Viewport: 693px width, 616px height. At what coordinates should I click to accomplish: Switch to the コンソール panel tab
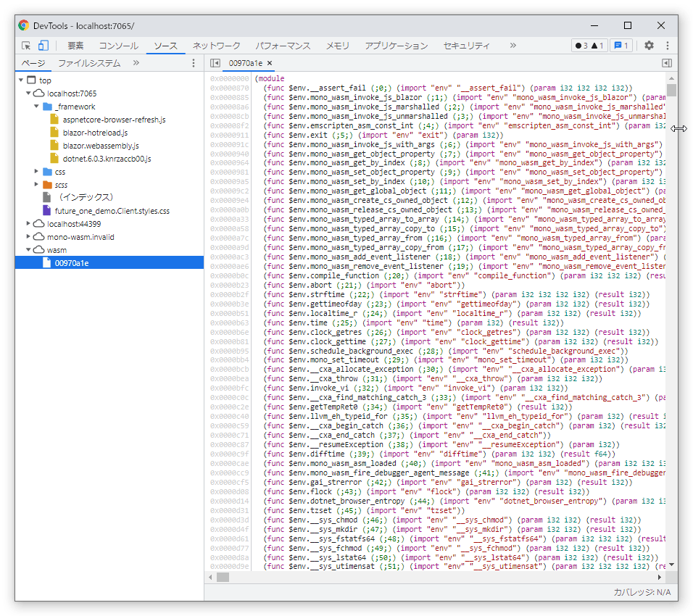point(118,46)
